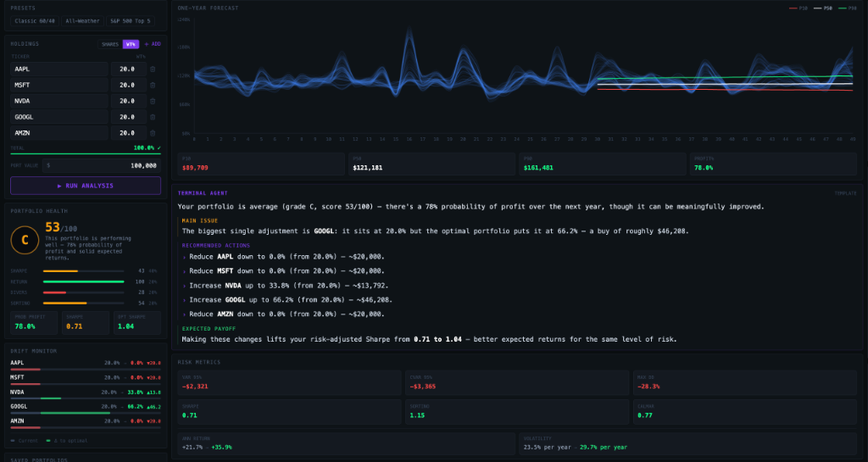Viewport: 868px width, 462px height.
Task: Select the P10 value $89,709
Action: tap(196, 168)
